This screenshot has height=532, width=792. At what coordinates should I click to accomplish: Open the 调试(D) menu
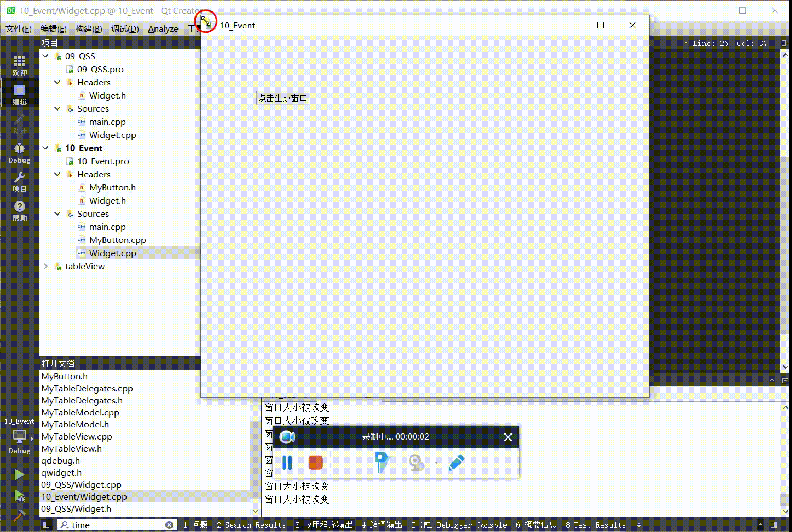point(125,28)
